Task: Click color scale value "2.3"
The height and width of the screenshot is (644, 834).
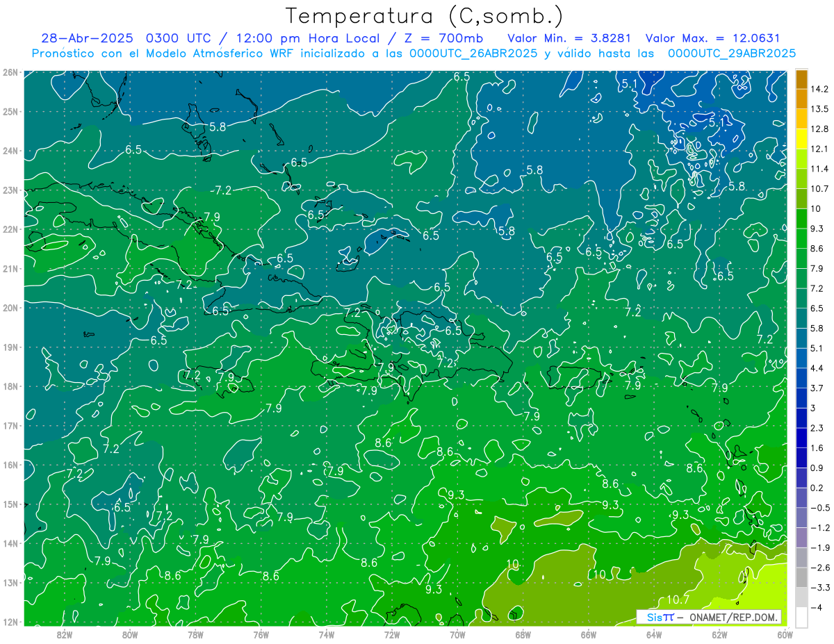Action: point(817,428)
